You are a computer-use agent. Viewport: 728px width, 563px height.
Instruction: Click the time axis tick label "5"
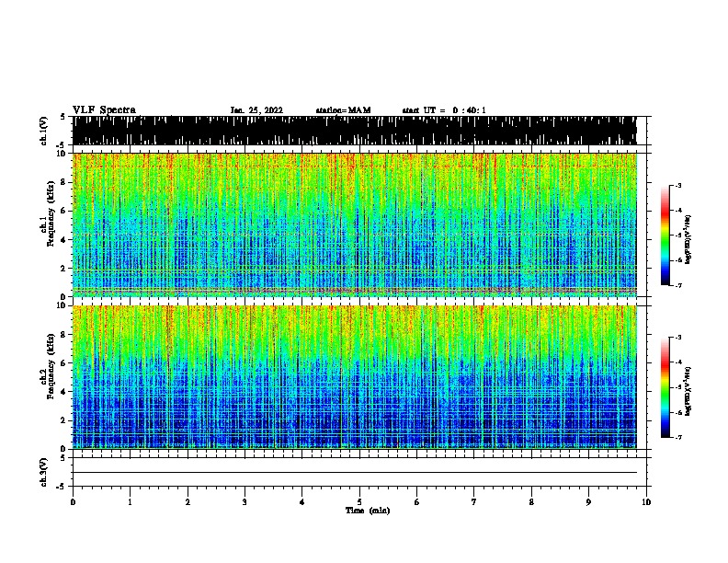coord(359,501)
